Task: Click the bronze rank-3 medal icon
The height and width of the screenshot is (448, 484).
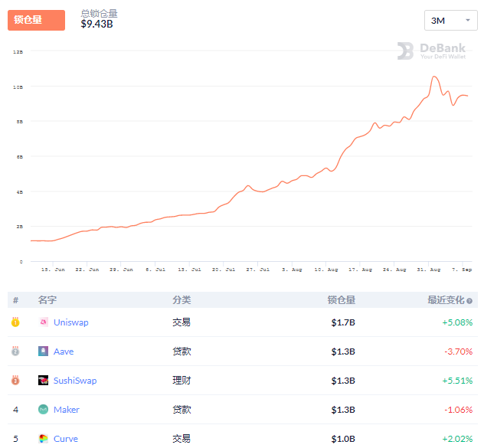Action: tap(15, 380)
